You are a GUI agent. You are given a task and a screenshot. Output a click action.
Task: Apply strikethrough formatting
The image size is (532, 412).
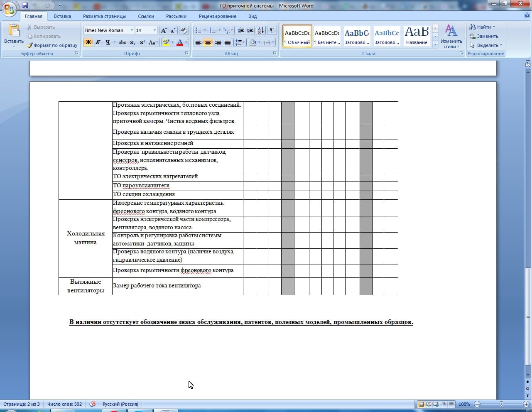pyautogui.click(x=122, y=42)
